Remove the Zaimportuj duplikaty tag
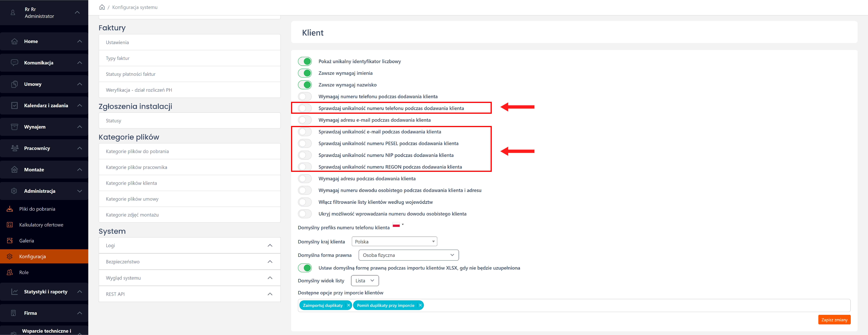Viewport: 868px width, 335px height. click(x=348, y=305)
